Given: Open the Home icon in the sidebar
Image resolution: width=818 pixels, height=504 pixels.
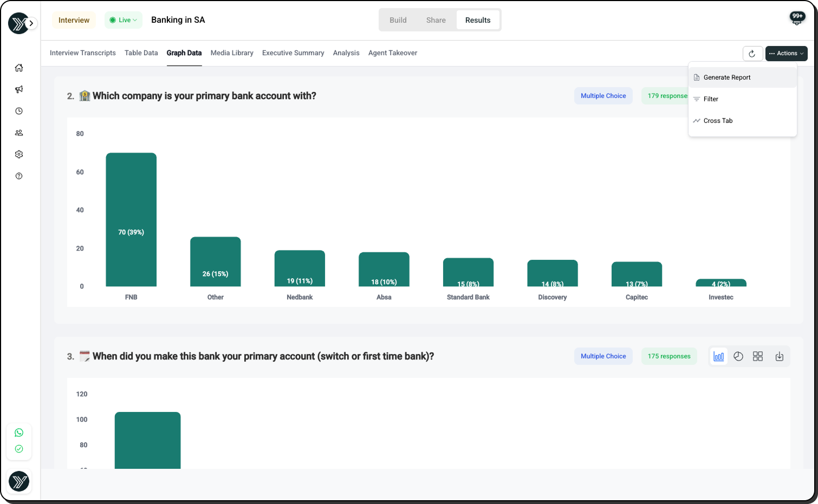Looking at the screenshot, I should coord(19,68).
